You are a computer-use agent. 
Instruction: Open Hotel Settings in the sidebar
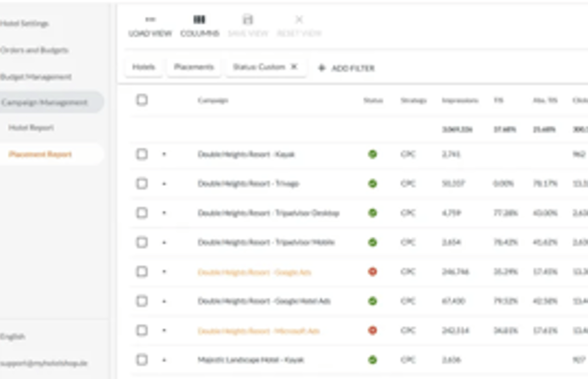(24, 24)
